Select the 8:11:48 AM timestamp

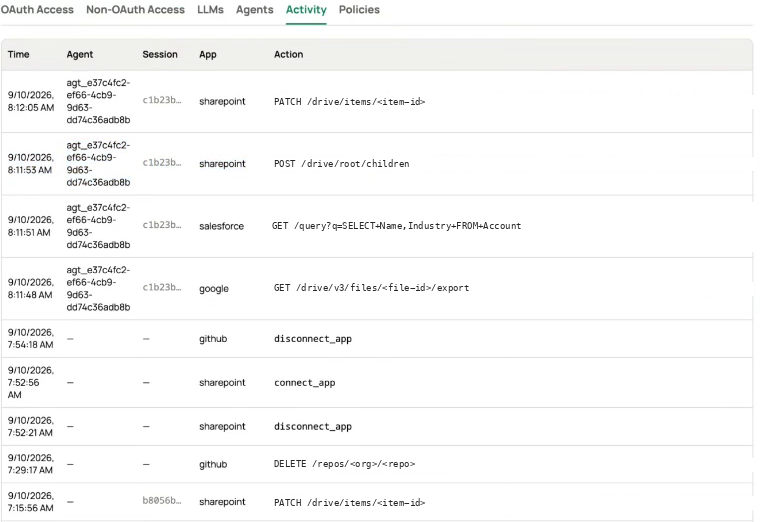pyautogui.click(x=30, y=288)
